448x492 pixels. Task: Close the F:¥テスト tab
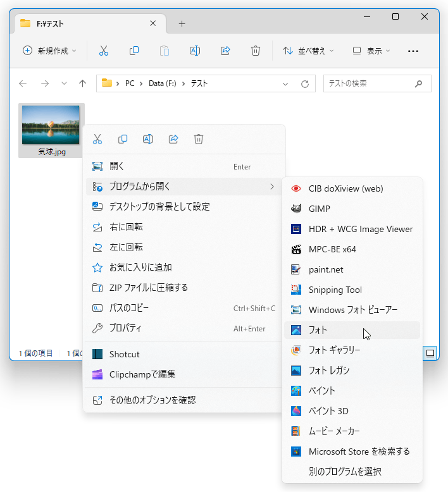pos(153,23)
